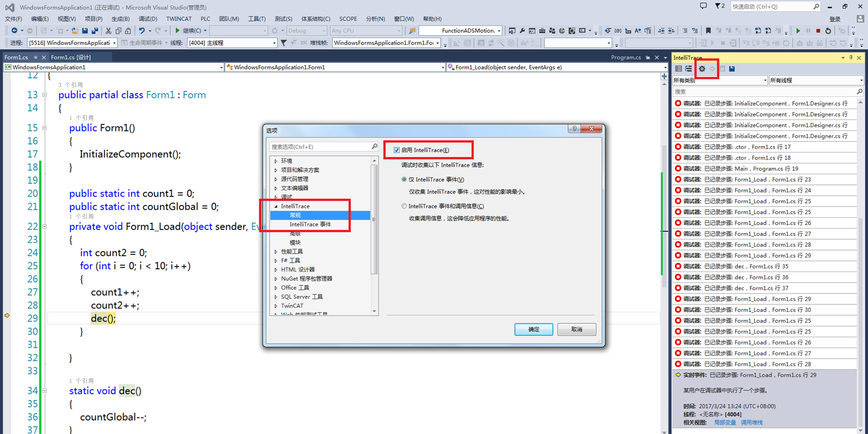Click search magnifier in options dialog
This screenshot has width=868, height=434.
374,147
